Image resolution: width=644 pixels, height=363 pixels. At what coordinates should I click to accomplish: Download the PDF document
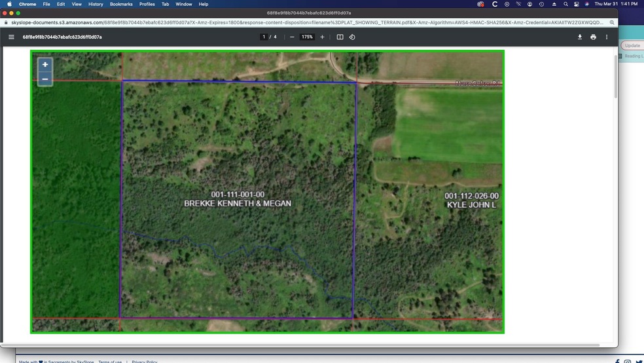coord(579,37)
